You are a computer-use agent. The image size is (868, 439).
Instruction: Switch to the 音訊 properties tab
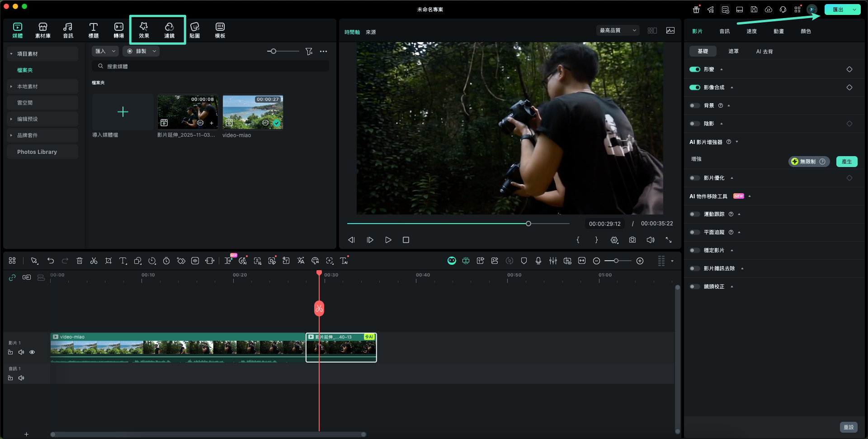[724, 31]
